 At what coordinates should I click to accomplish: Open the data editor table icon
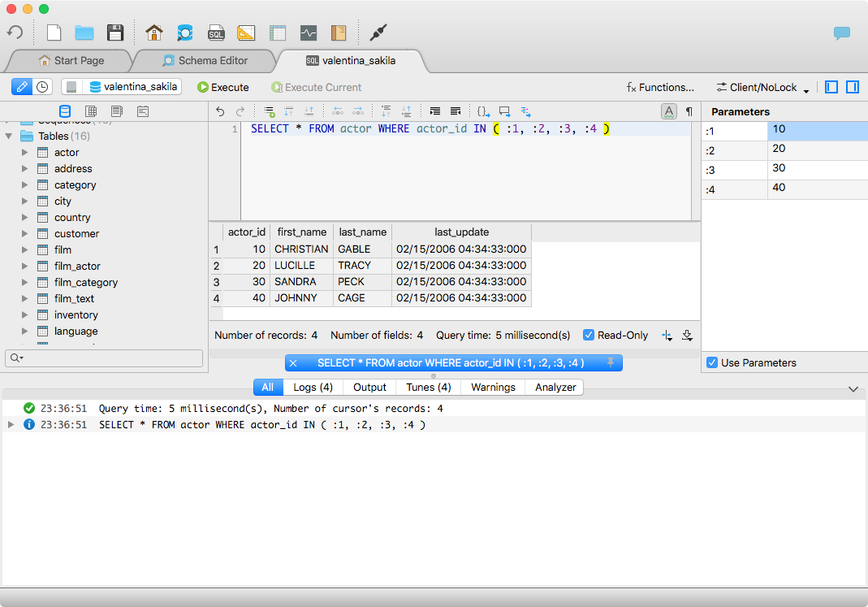pyautogui.click(x=278, y=33)
